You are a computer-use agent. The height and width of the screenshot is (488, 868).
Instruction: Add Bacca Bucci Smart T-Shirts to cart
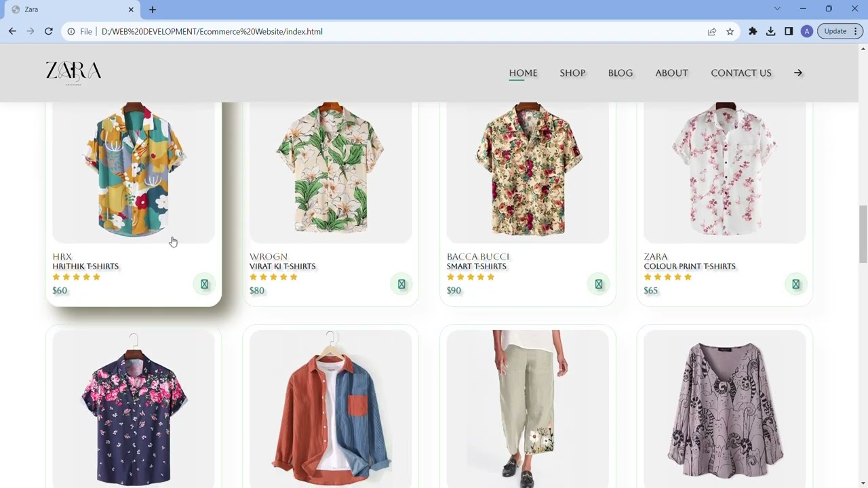coord(599,284)
